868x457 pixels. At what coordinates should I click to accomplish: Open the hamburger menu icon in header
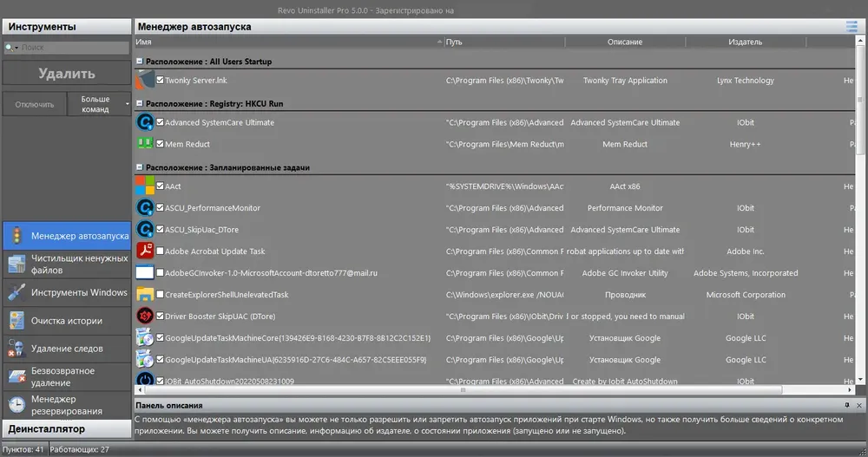(x=852, y=27)
